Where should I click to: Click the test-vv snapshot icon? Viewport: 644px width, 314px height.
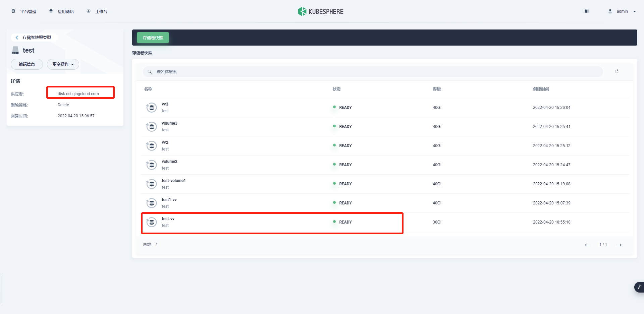[152, 222]
